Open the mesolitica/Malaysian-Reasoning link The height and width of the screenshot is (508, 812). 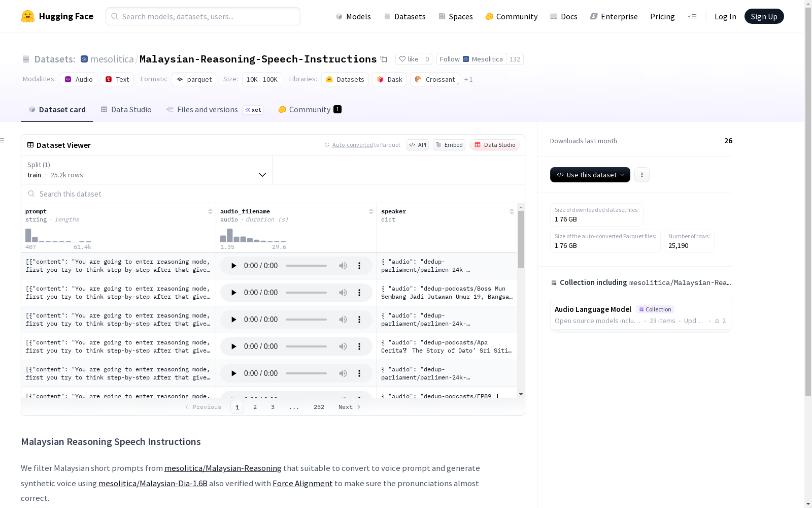click(x=223, y=468)
